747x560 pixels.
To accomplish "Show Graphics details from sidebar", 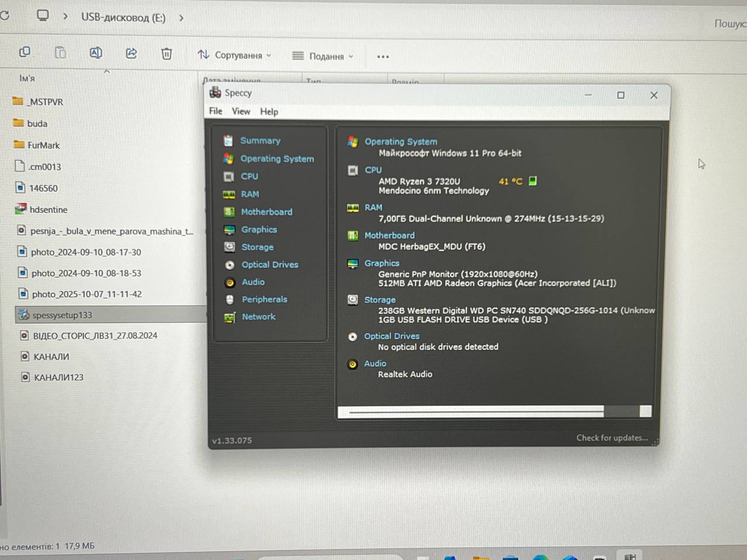I will click(x=259, y=229).
